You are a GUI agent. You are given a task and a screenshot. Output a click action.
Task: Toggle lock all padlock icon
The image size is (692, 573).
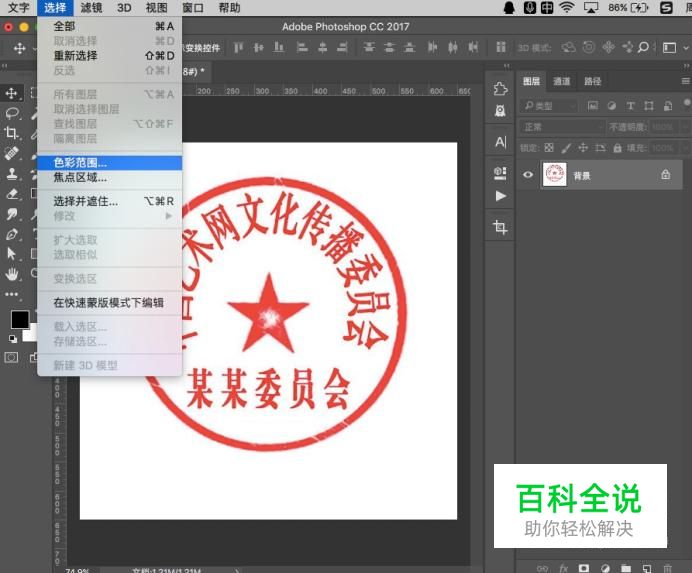click(617, 148)
